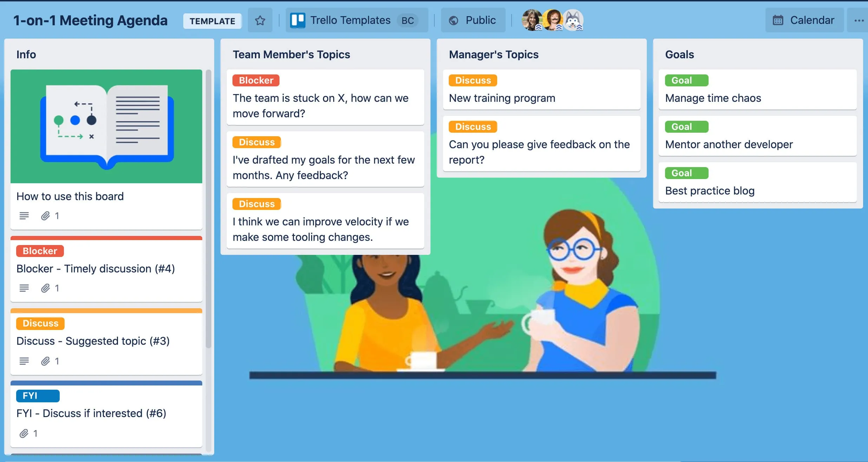Click the attachment icon on 'How to use this board'
The image size is (868, 462).
coord(45,216)
